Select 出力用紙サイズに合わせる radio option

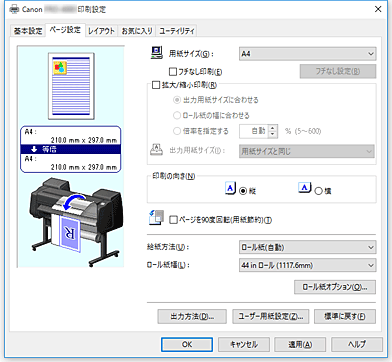(x=177, y=100)
